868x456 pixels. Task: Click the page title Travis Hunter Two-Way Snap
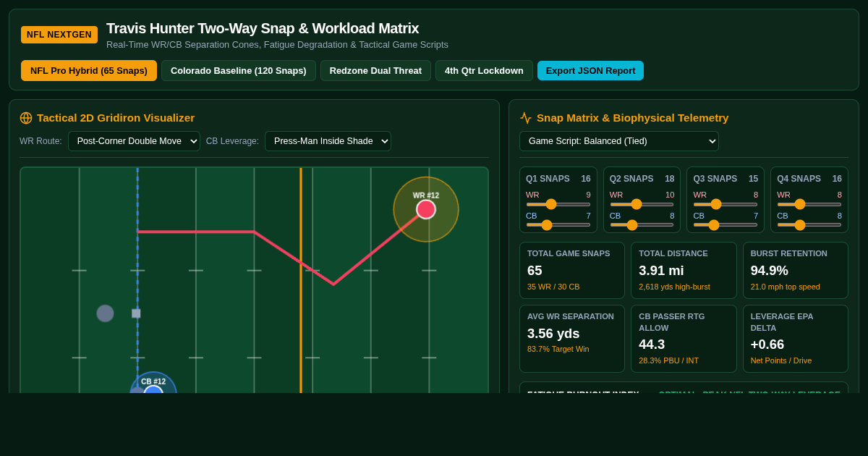tap(263, 28)
